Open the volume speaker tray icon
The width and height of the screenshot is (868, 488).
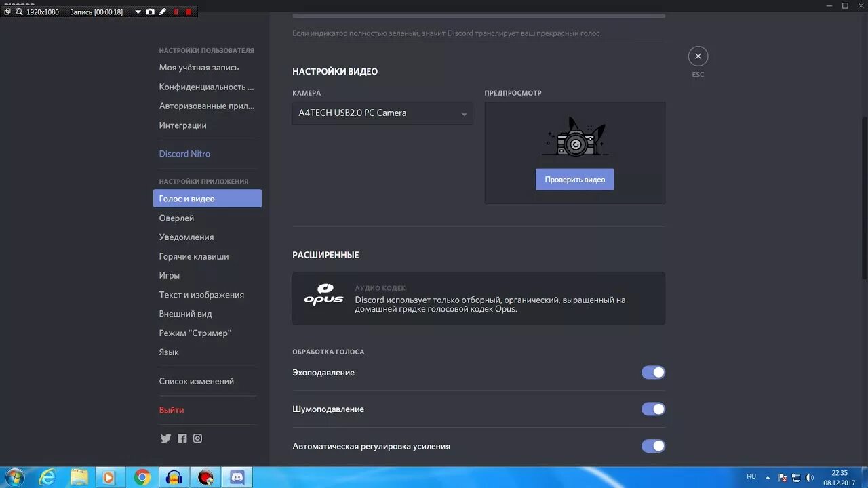point(809,477)
